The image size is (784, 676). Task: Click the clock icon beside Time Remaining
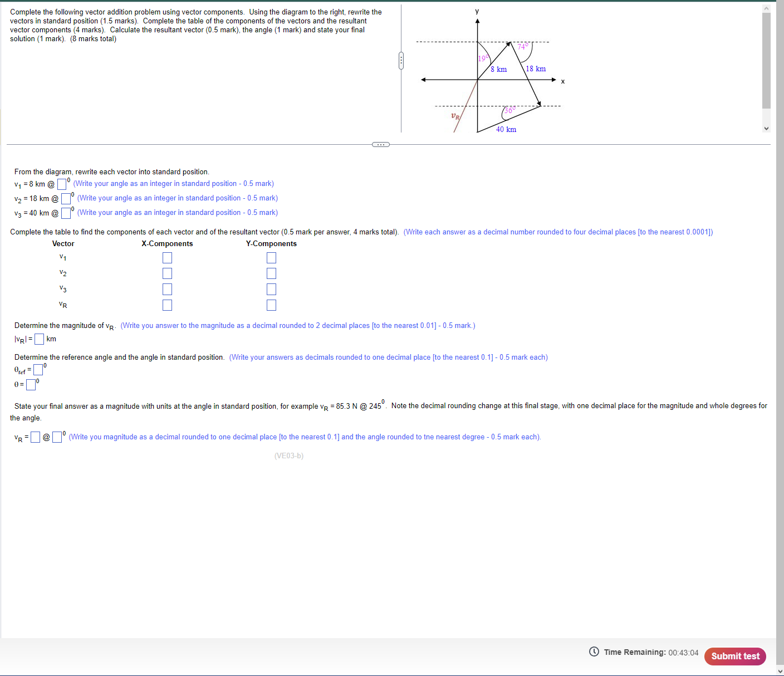[593, 651]
